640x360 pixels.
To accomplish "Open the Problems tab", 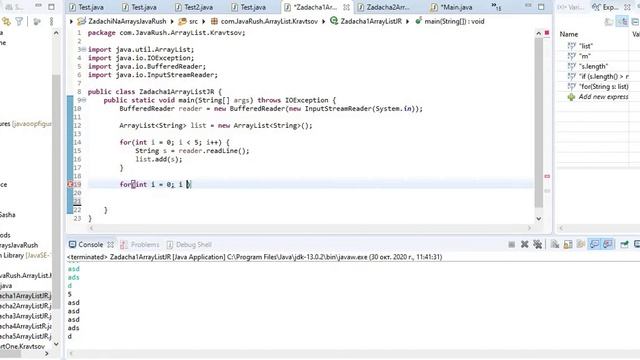I will [140, 244].
